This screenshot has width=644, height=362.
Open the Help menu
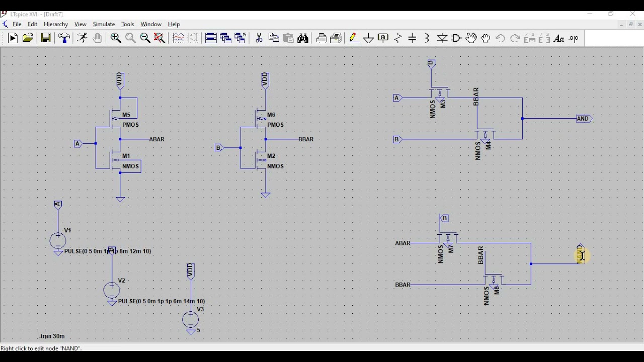(x=174, y=24)
